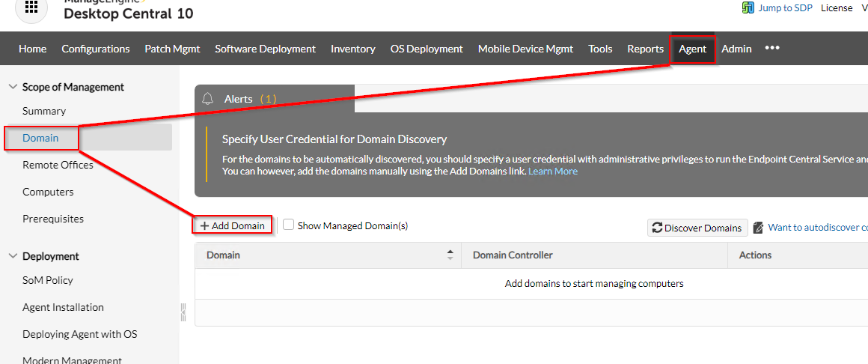
Task: Open the more options ellipsis menu
Action: pyautogui.click(x=772, y=48)
